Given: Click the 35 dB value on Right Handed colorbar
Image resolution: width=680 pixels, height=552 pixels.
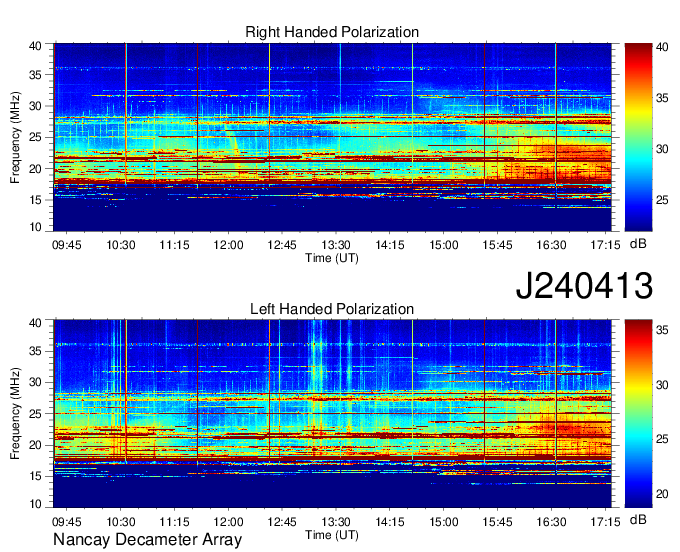Looking at the screenshot, I should coord(662,98).
